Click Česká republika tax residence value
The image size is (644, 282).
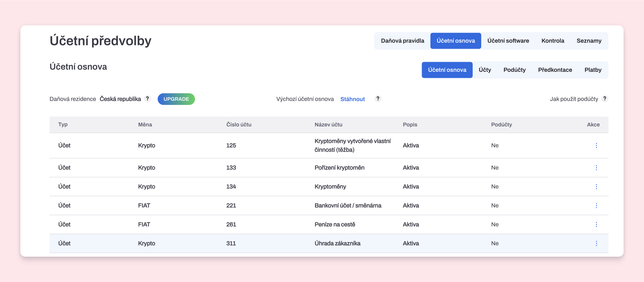click(120, 99)
